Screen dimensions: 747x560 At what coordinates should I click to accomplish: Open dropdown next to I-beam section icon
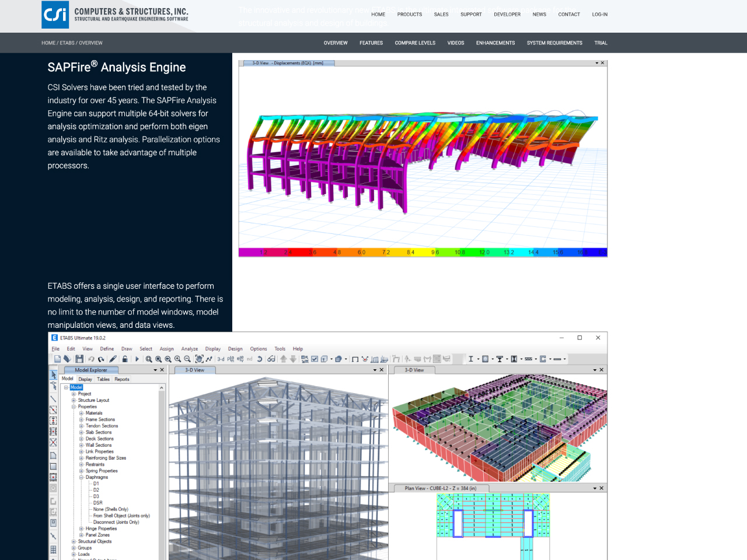(x=478, y=359)
